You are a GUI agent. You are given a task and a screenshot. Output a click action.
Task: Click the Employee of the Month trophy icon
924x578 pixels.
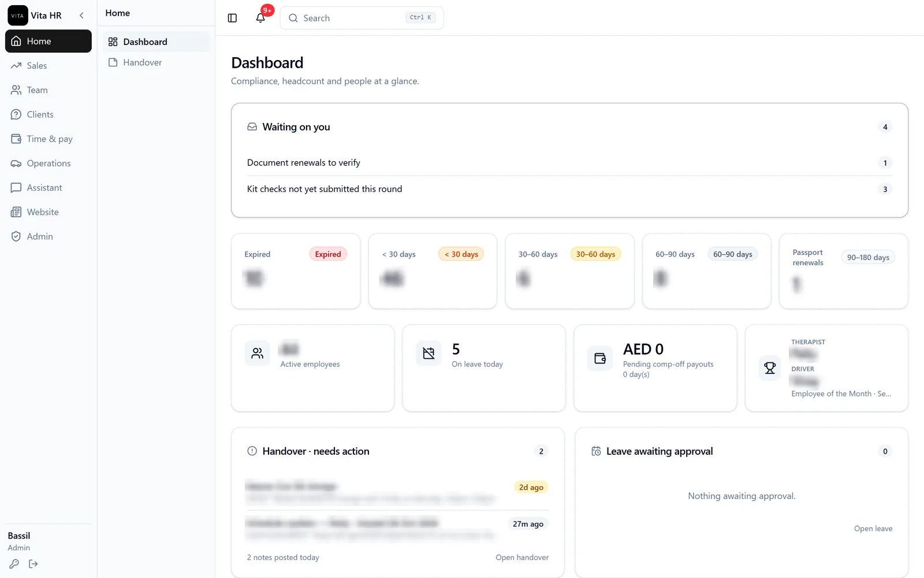(x=770, y=368)
